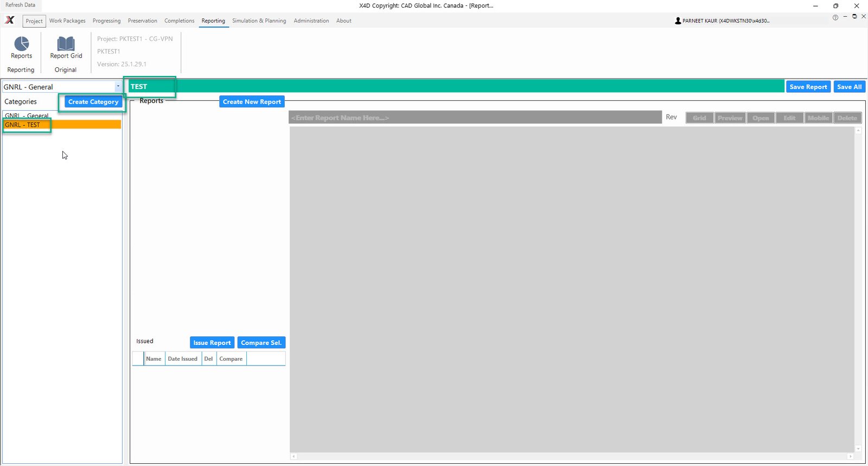The width and height of the screenshot is (868, 466).
Task: Click the Issue Report button
Action: (x=212, y=343)
